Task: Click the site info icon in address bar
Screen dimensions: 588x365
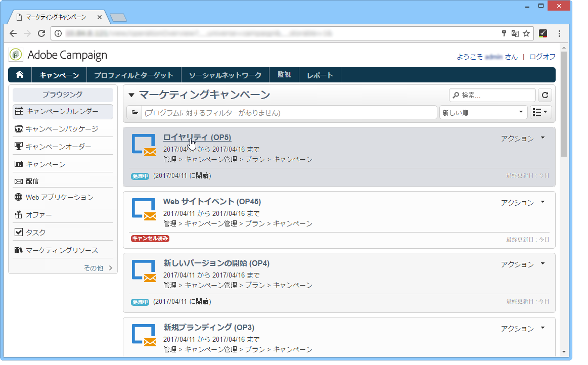Action: click(58, 33)
